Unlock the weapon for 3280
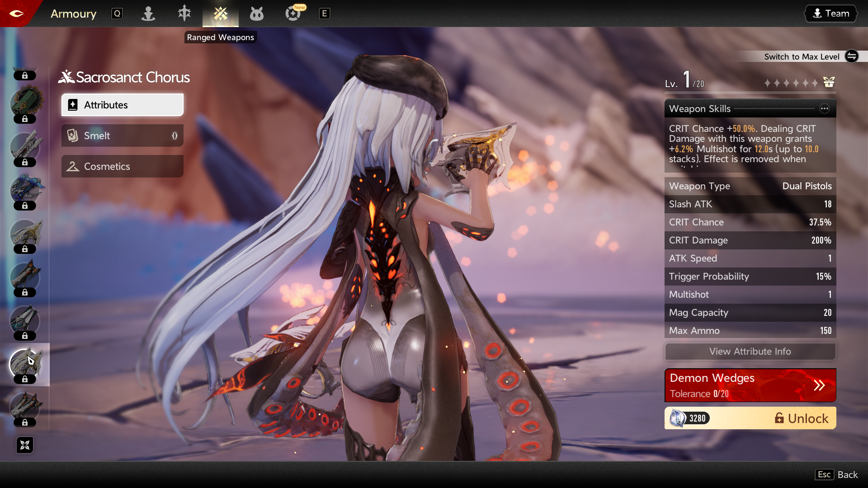This screenshot has width=868, height=488. [750, 418]
